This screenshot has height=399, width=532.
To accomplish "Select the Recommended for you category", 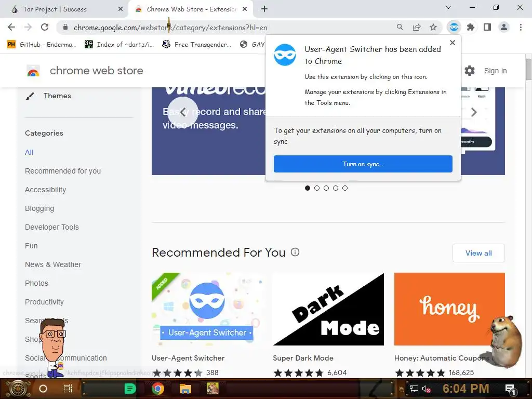I will (63, 171).
